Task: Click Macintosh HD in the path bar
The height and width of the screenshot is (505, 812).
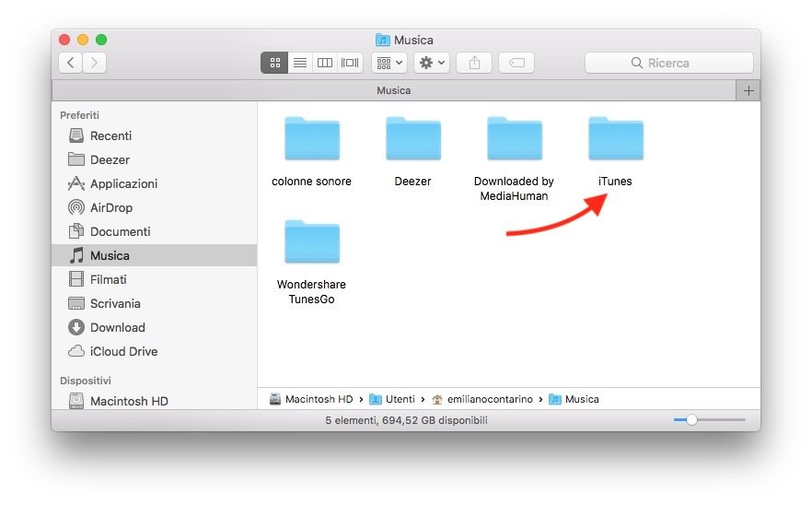Action: click(311, 399)
